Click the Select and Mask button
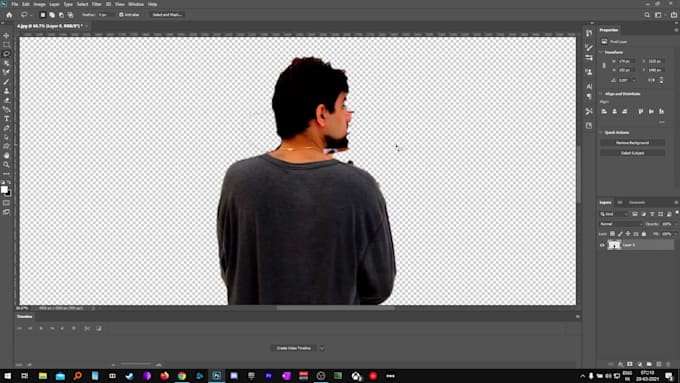This screenshot has width=680, height=383. coord(167,15)
